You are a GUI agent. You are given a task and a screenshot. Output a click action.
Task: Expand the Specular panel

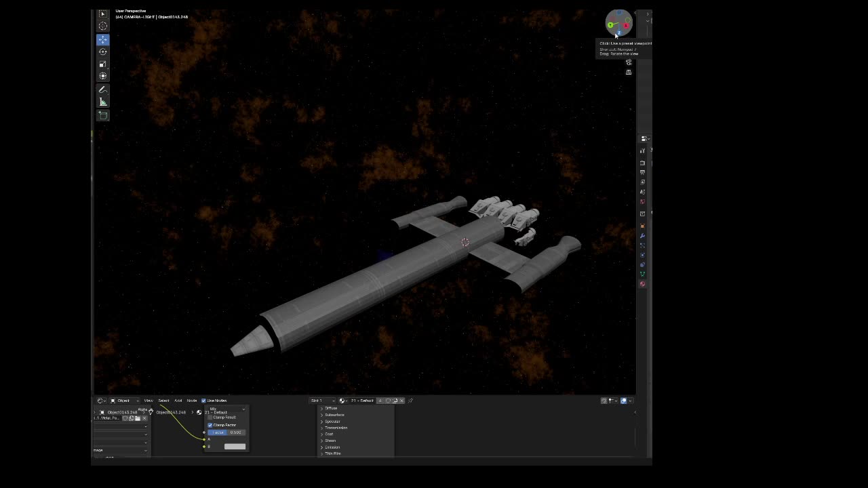331,422
